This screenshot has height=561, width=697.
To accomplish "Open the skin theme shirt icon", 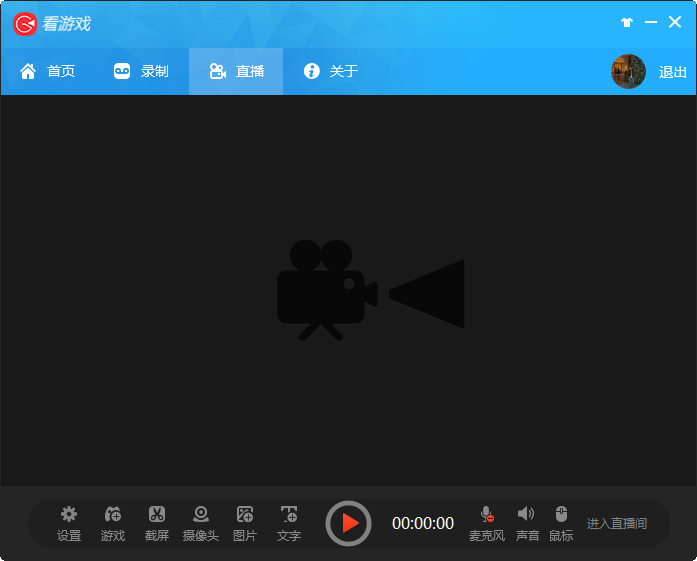I will coord(627,22).
